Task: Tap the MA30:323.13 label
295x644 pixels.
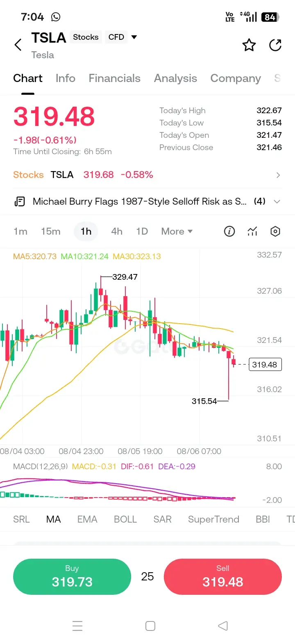Action: [137, 256]
